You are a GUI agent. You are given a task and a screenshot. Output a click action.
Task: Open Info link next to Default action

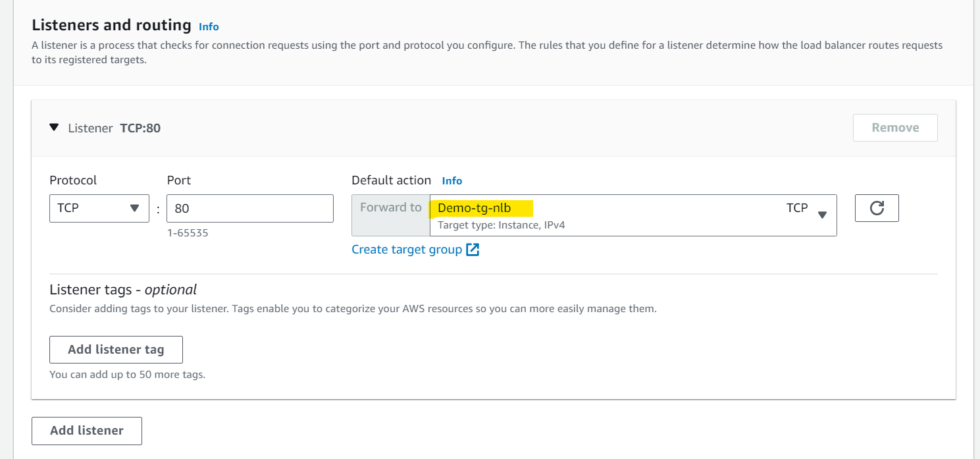(x=452, y=180)
